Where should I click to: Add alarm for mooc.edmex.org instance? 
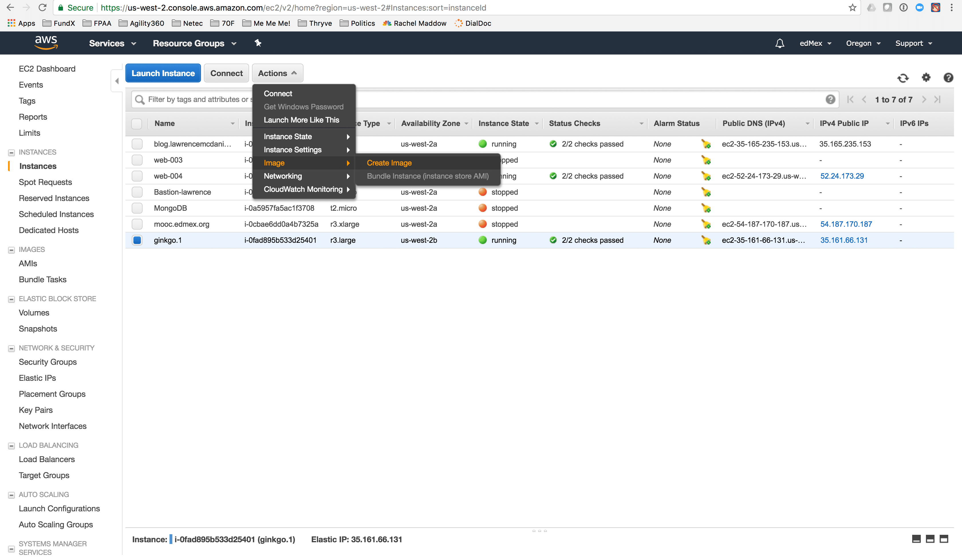tap(706, 224)
